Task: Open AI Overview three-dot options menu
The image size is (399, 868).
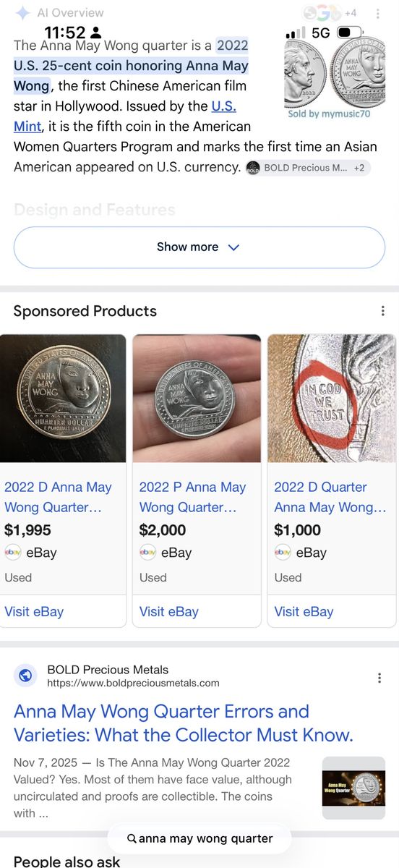Action: point(378,14)
